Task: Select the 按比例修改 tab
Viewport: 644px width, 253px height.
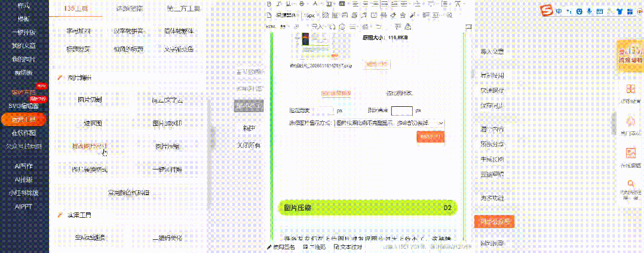Action: click(x=399, y=94)
